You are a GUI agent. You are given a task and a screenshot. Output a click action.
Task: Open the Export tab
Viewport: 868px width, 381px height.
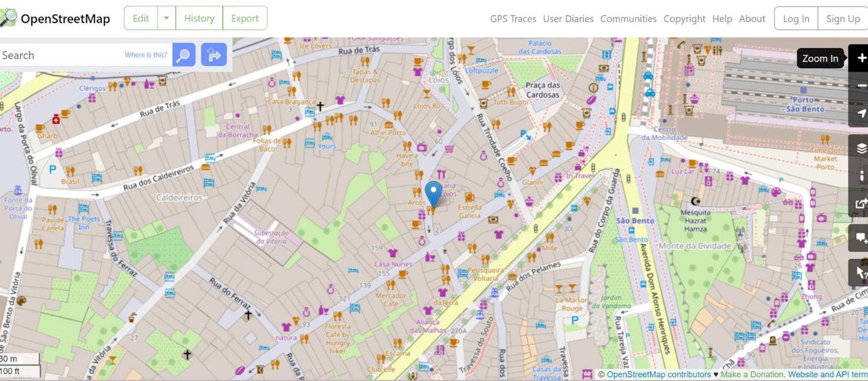click(245, 18)
